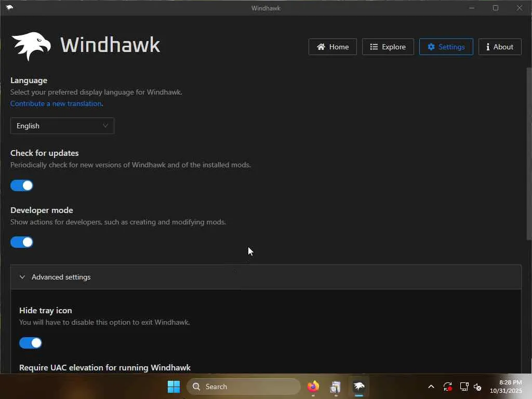Open the Home tab
This screenshot has height=399, width=532.
[x=332, y=47]
